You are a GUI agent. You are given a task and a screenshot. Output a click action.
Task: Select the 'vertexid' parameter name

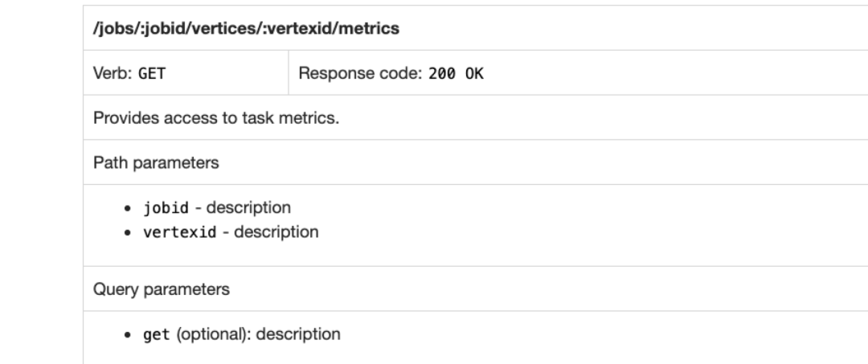point(180,231)
